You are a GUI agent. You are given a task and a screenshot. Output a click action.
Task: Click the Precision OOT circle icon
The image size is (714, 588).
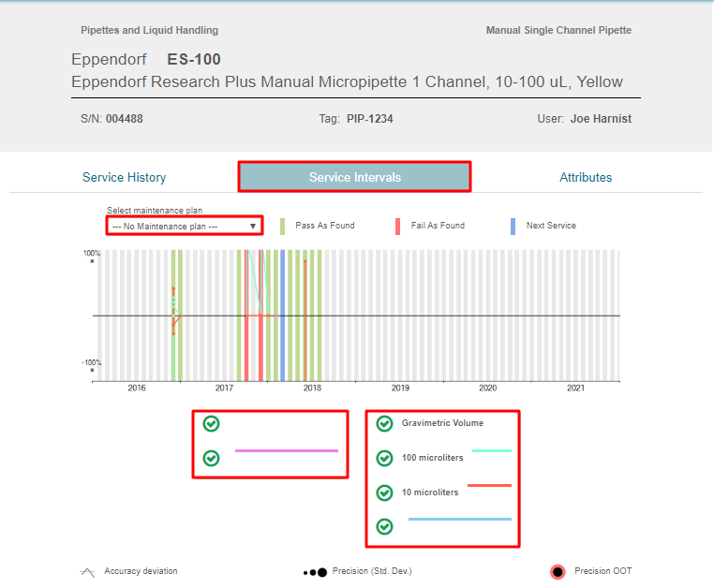tap(558, 572)
